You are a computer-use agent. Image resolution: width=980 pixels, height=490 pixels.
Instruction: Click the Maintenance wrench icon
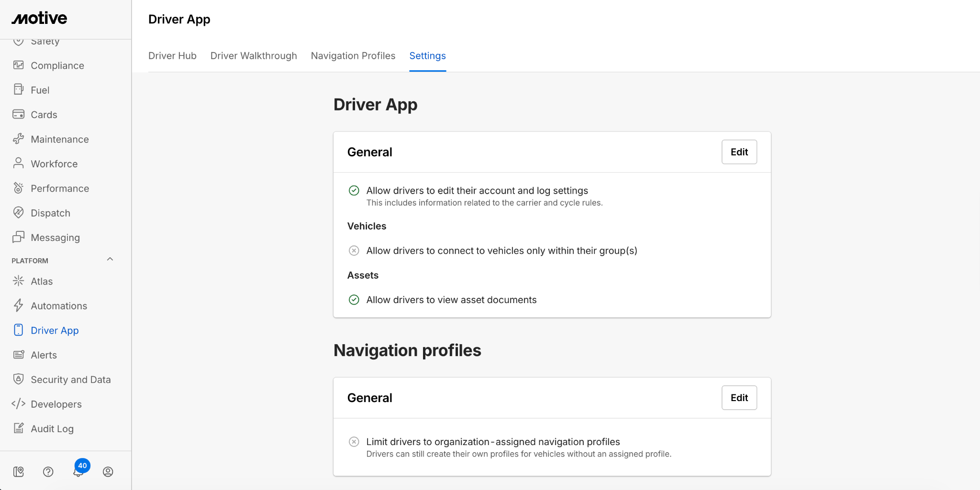click(x=19, y=139)
